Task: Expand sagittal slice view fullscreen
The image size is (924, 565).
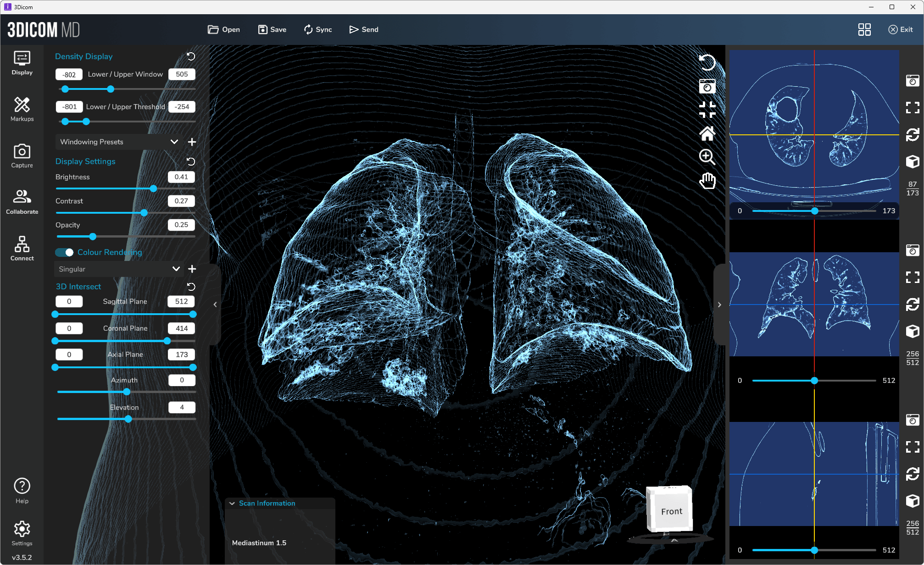Action: pos(913,447)
